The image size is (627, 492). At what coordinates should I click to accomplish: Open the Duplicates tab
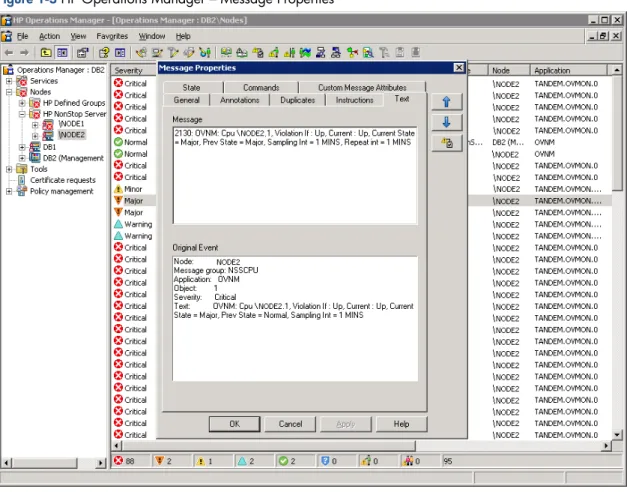pyautogui.click(x=298, y=100)
